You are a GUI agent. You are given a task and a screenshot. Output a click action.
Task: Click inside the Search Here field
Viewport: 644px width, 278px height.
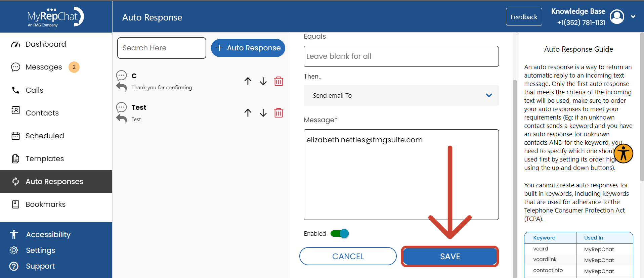pyautogui.click(x=161, y=48)
